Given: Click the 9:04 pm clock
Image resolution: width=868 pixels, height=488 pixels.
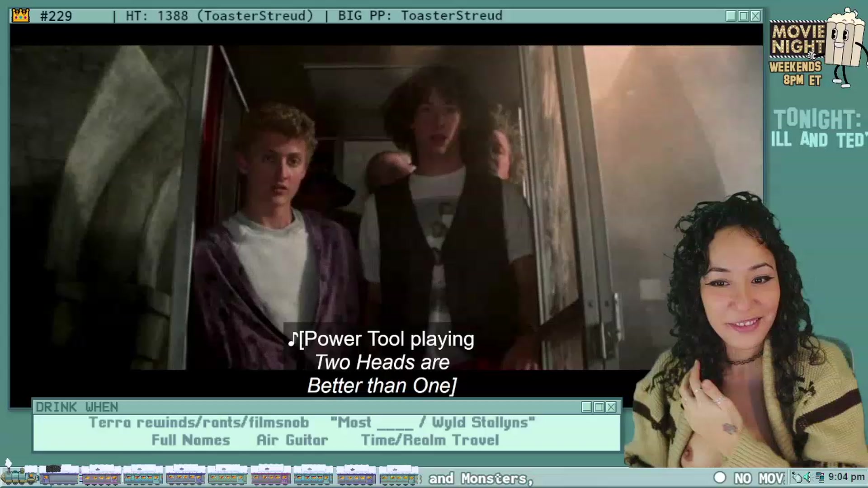Looking at the screenshot, I should tap(846, 477).
